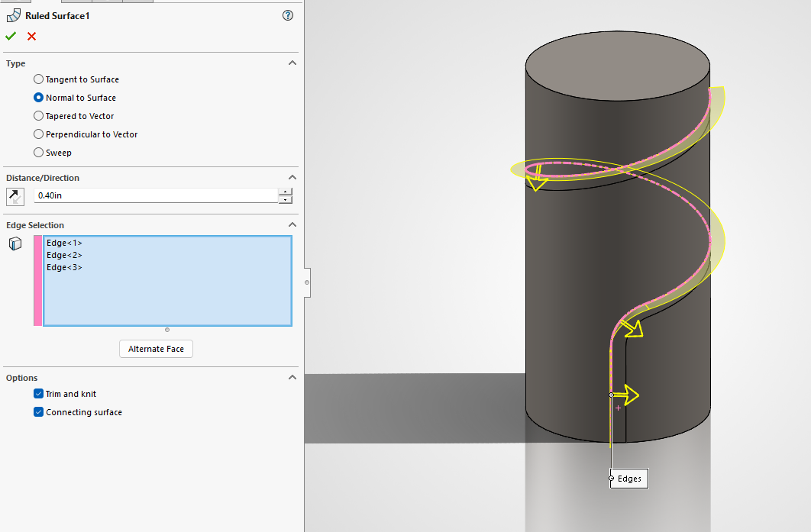This screenshot has width=811, height=532.
Task: Collapse the Type section
Action: click(x=292, y=63)
